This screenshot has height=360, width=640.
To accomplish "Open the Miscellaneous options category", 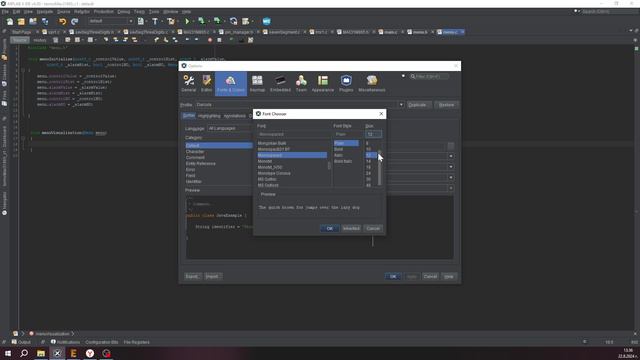I will point(372,84).
